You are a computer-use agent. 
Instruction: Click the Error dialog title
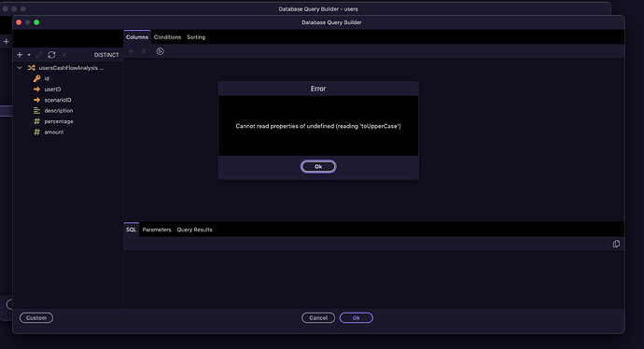point(318,89)
